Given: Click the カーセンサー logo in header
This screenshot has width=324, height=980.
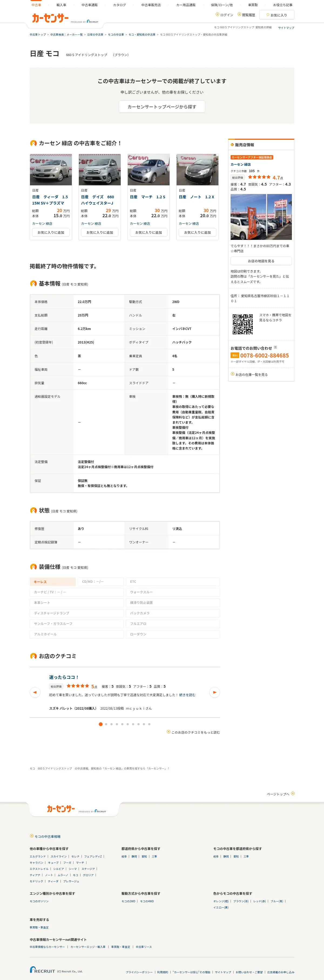Looking at the screenshot, I should (50, 18).
